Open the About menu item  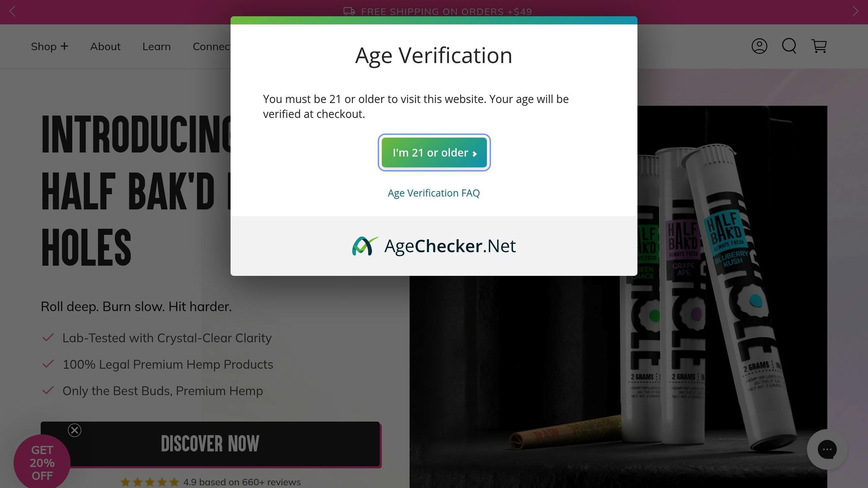pyautogui.click(x=105, y=47)
